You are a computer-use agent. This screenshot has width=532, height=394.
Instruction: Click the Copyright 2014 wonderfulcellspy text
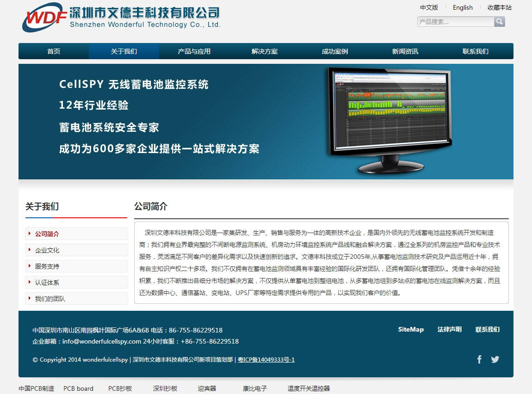pos(80,359)
